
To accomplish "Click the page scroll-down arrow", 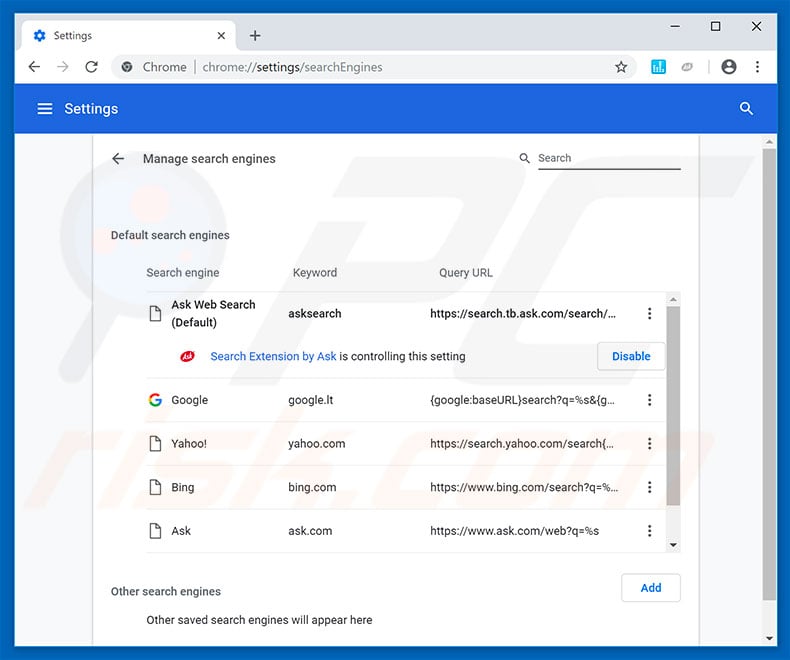I will pyautogui.click(x=769, y=638).
